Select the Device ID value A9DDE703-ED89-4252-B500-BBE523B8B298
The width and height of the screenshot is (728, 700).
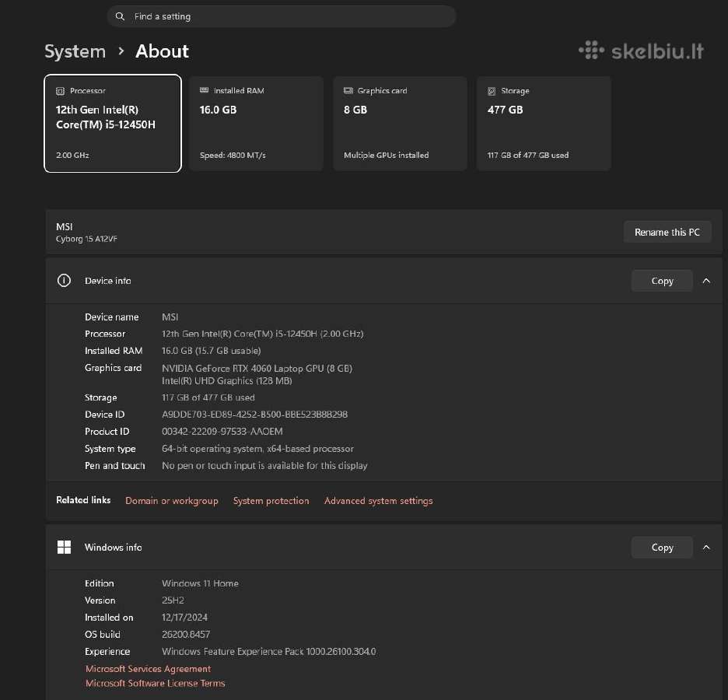254,415
